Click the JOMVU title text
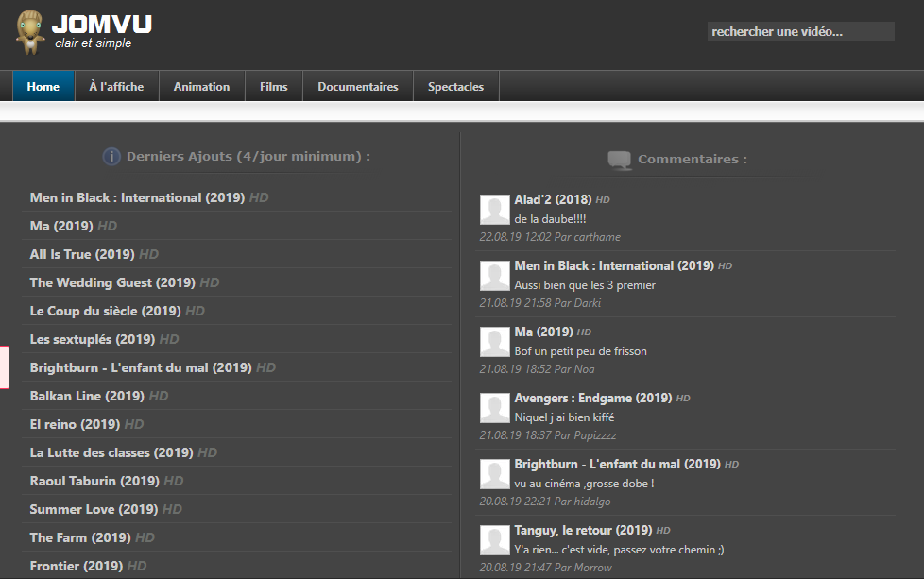 (x=102, y=25)
